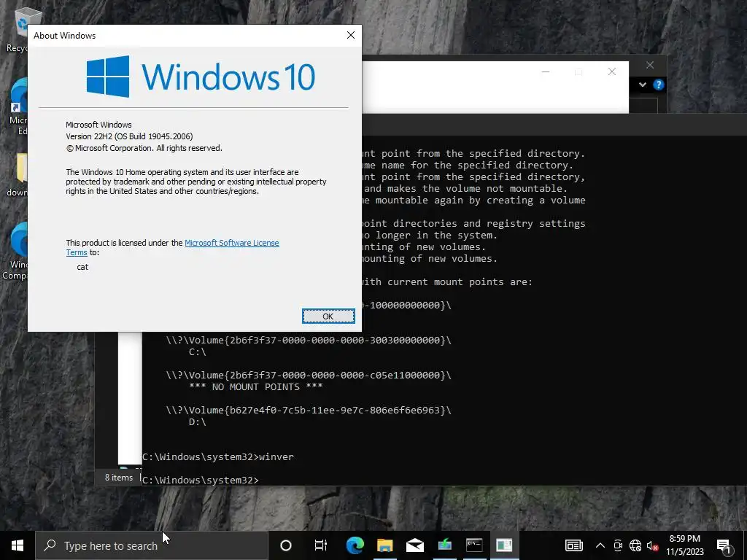The height and width of the screenshot is (560, 747).
Task: Click the Windows 10 logo in About Windows
Action: coord(201,77)
